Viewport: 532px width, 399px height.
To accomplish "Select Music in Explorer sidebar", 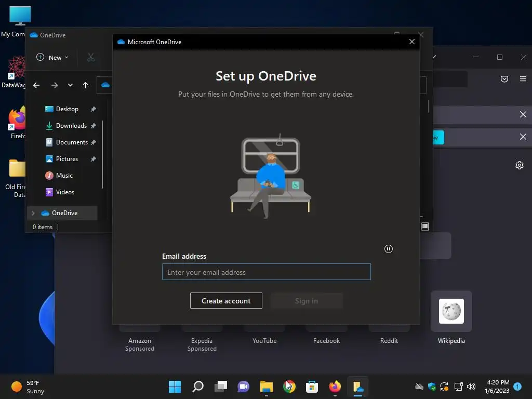I will pyautogui.click(x=65, y=176).
